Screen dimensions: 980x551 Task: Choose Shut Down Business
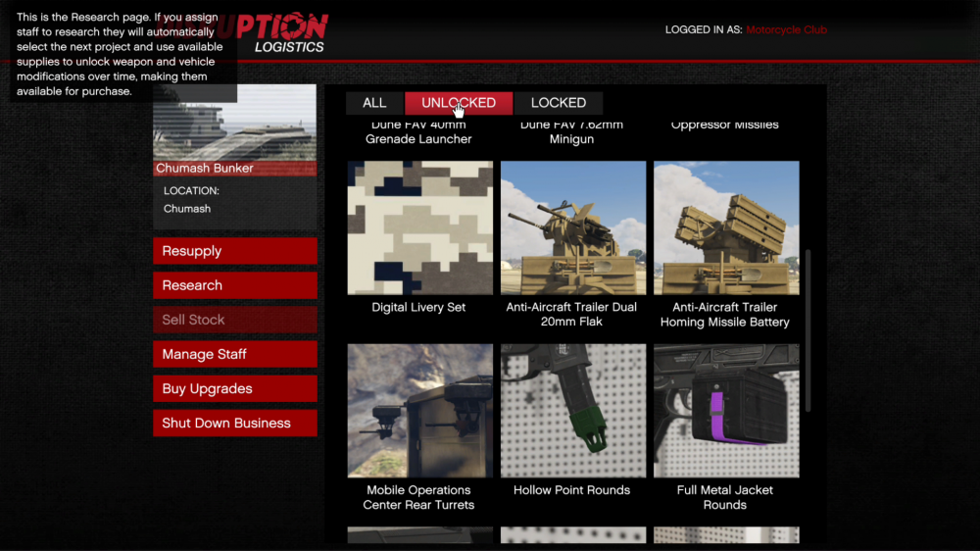pyautogui.click(x=235, y=423)
